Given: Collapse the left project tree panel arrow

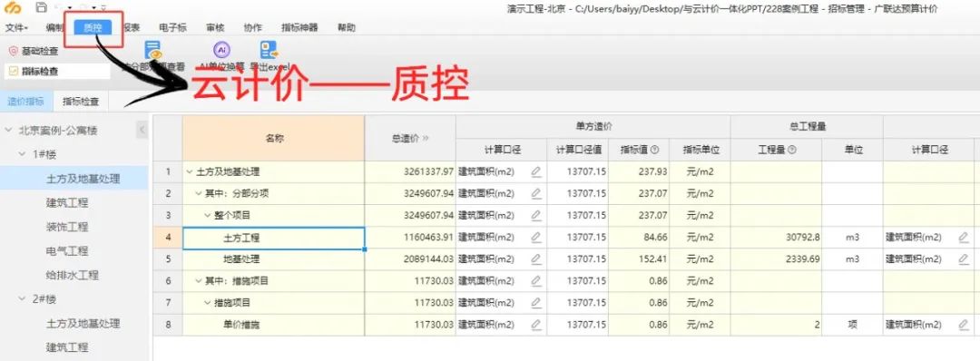Looking at the screenshot, I should pos(142,130).
